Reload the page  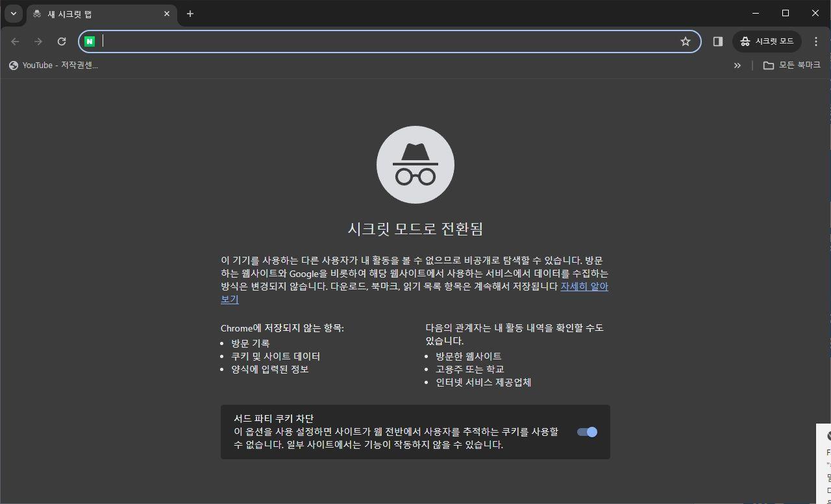(62, 42)
